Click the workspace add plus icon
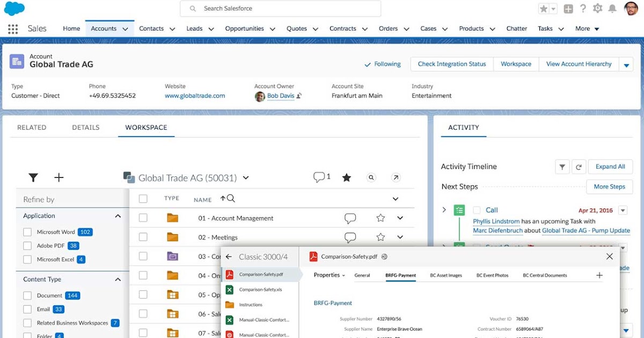 click(59, 178)
